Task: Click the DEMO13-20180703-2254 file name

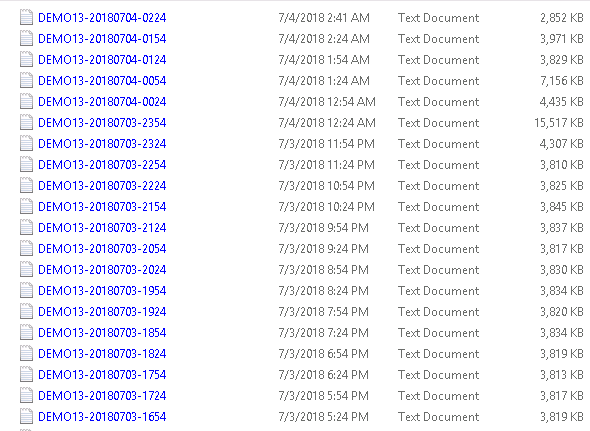Action: coord(102,165)
